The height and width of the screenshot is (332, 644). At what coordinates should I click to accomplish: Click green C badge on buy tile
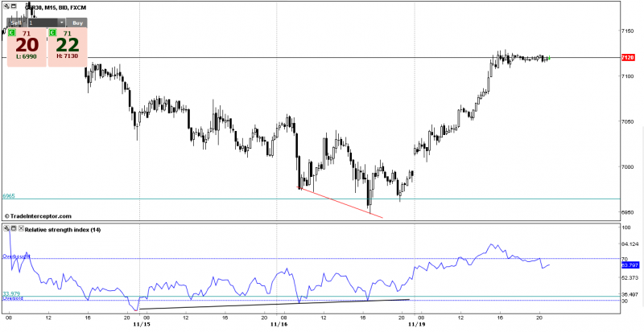coord(52,33)
